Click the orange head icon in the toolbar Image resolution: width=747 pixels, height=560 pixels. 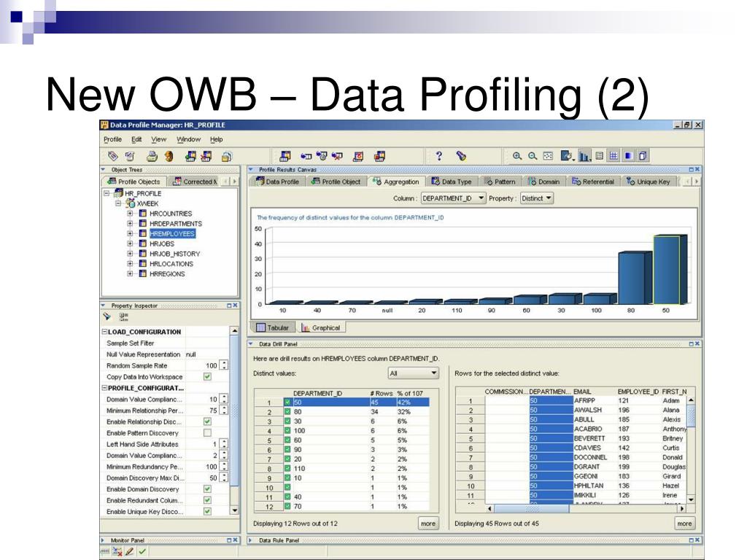pos(169,156)
